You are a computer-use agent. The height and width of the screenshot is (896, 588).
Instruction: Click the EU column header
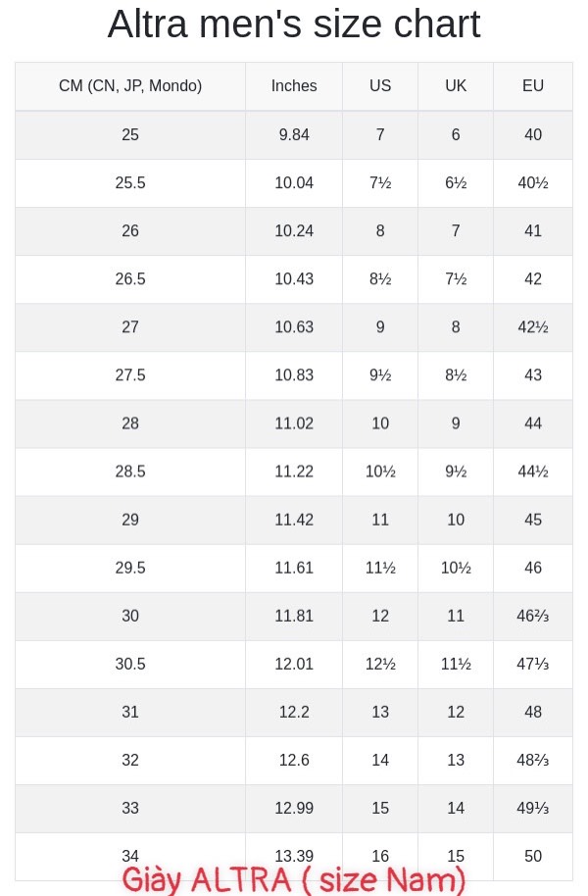point(532,85)
